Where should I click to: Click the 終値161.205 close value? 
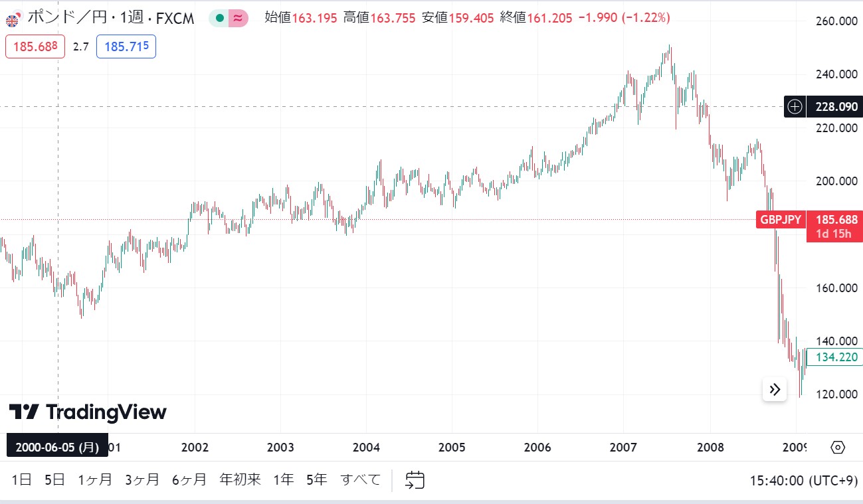pyautogui.click(x=536, y=18)
